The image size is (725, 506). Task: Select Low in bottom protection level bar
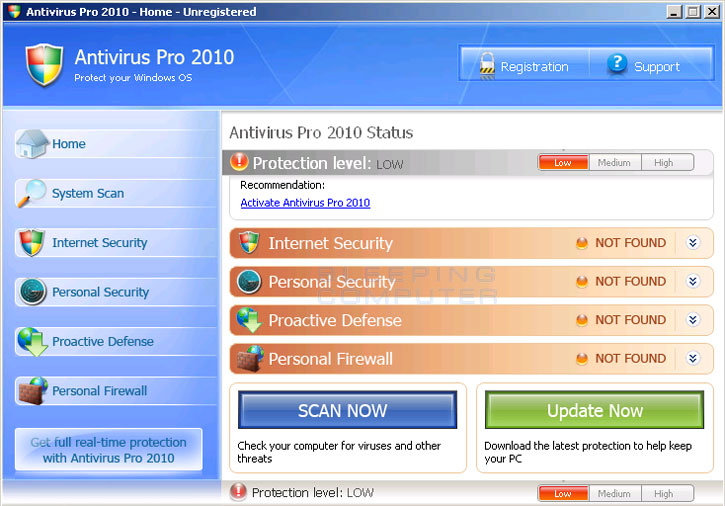click(x=563, y=494)
